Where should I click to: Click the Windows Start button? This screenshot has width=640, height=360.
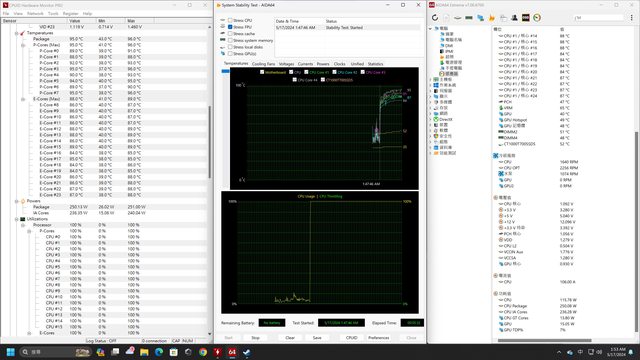pos(11,352)
